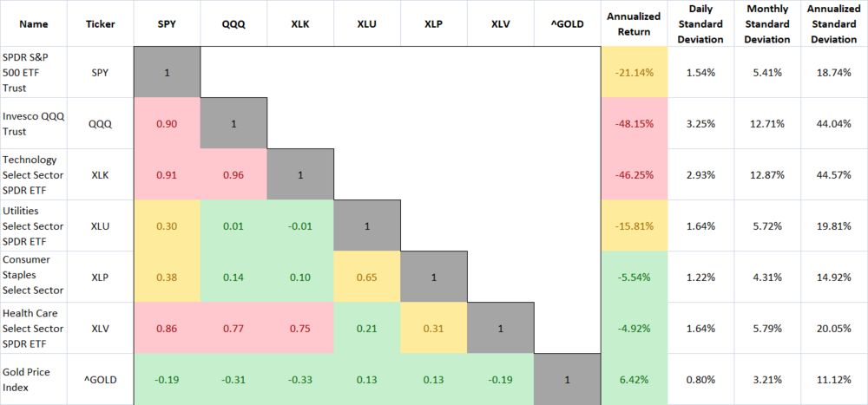Click the Utilities Select Sector SPDR name
This screenshot has width=868, height=405.
tap(32, 225)
